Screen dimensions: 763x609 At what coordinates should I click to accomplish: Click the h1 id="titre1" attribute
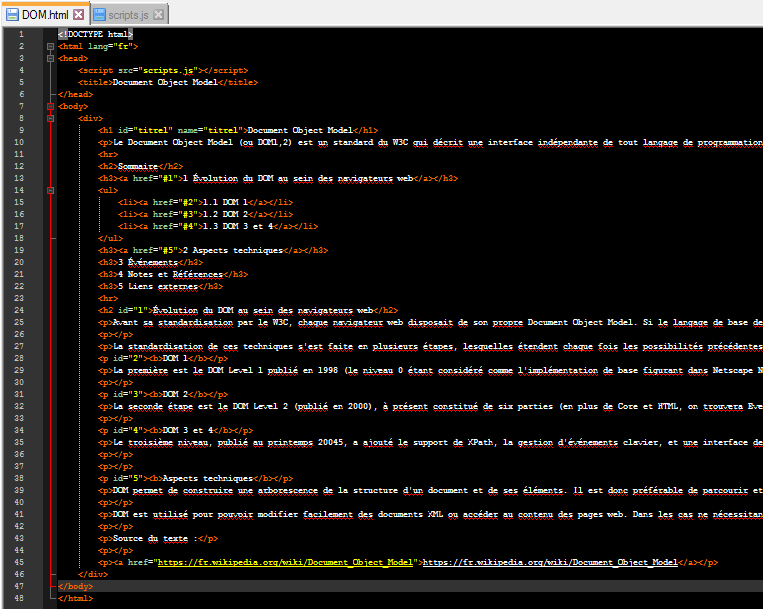(143, 130)
